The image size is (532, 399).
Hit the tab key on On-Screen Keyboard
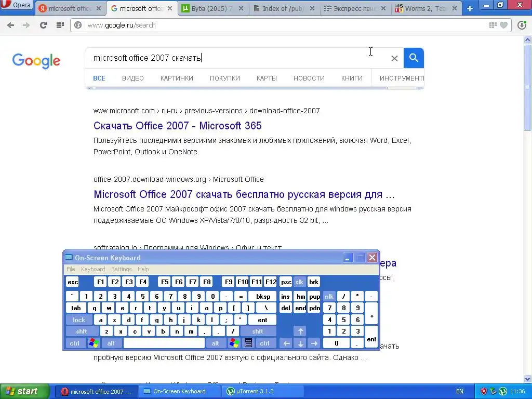coord(76,308)
